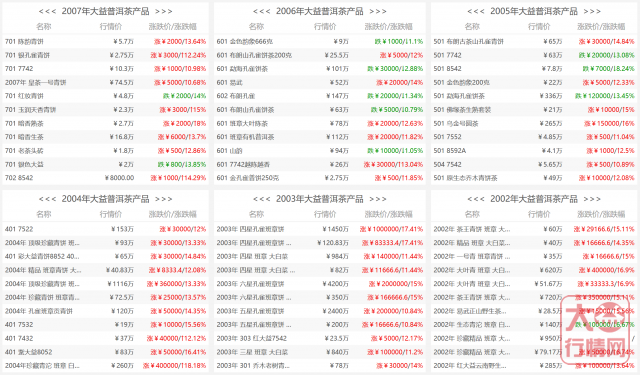Click the change value 涨¥2000000/↑5% in the 2003 table

click(x=396, y=284)
